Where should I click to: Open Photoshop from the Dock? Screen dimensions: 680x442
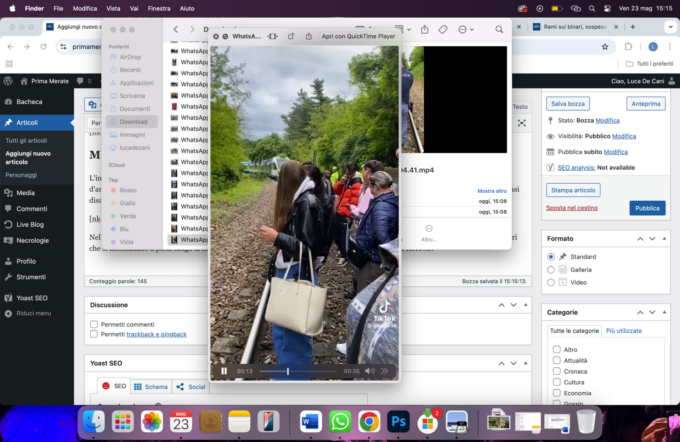pos(398,422)
